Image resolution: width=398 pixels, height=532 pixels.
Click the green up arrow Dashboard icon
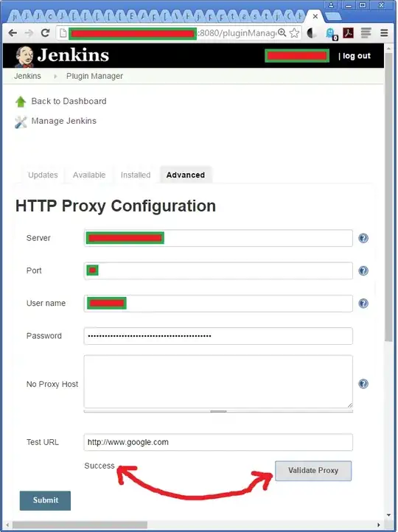coord(21,102)
